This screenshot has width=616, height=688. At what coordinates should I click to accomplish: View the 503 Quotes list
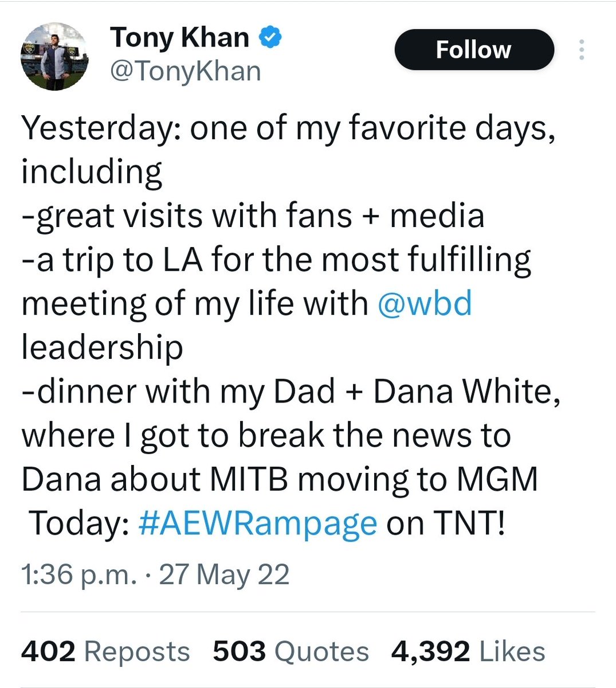point(291,652)
